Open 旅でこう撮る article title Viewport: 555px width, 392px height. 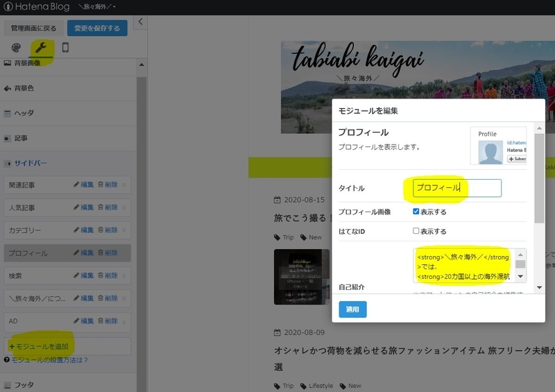[302, 218]
